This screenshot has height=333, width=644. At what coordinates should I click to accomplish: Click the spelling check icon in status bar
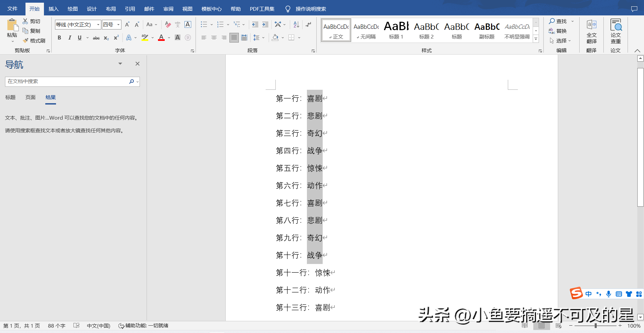pos(76,326)
